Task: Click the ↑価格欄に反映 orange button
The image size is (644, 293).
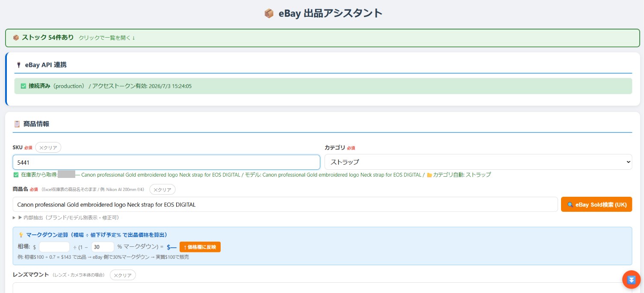Action: (x=200, y=247)
